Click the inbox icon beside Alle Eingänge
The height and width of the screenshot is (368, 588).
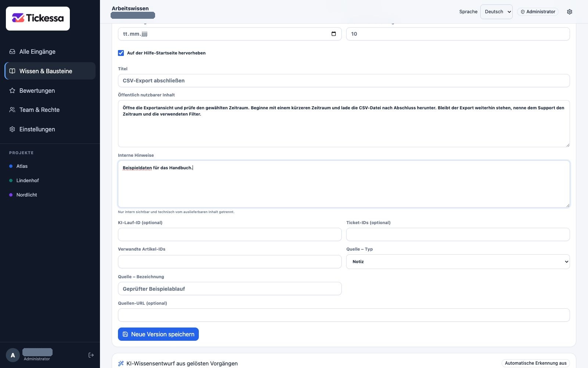click(x=12, y=52)
